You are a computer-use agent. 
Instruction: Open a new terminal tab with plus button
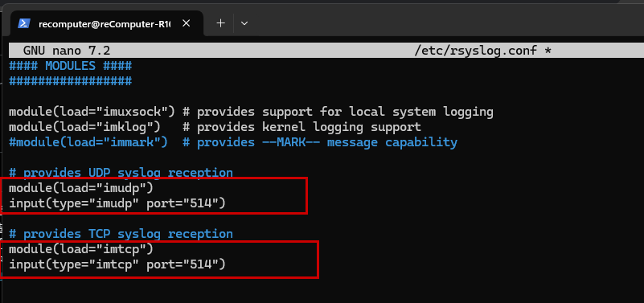[220, 23]
